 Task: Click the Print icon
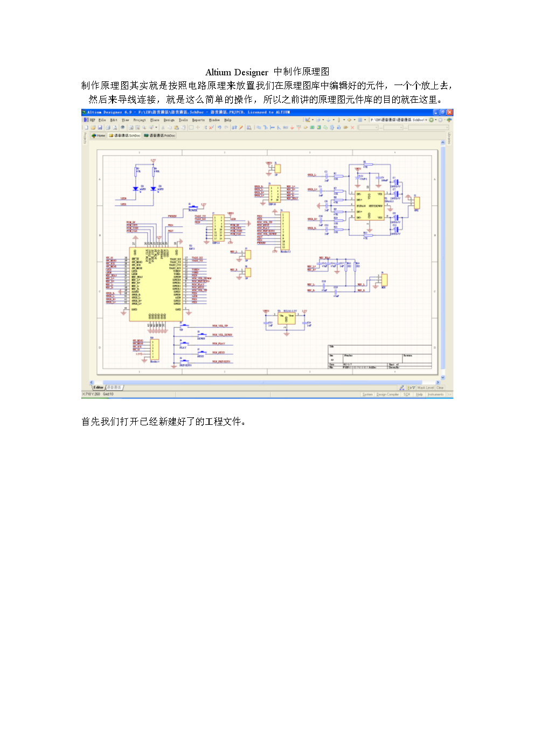click(108, 128)
